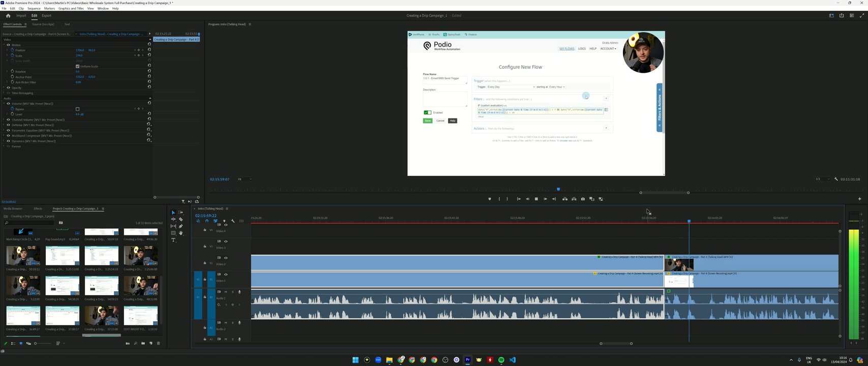Toggle lock on Video 3 track
The image size is (868, 366).
point(205,247)
